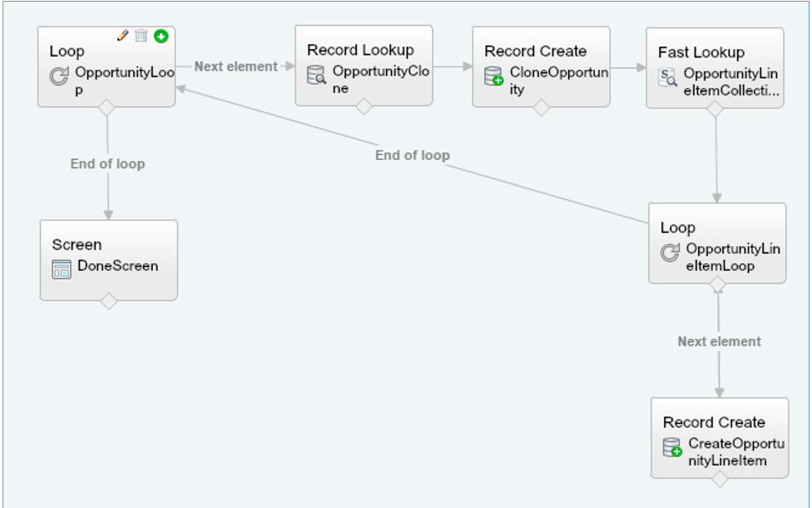Select the Record Lookup element title

coord(360,50)
